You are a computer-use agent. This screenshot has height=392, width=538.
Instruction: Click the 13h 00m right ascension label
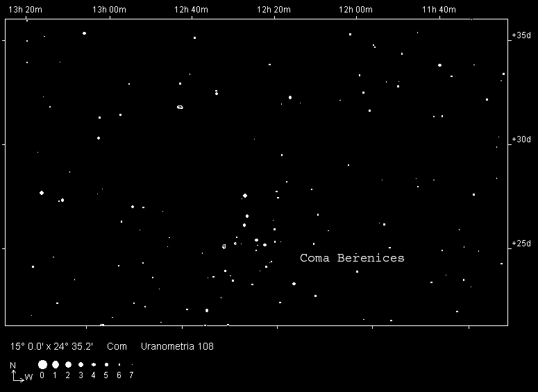pos(109,10)
